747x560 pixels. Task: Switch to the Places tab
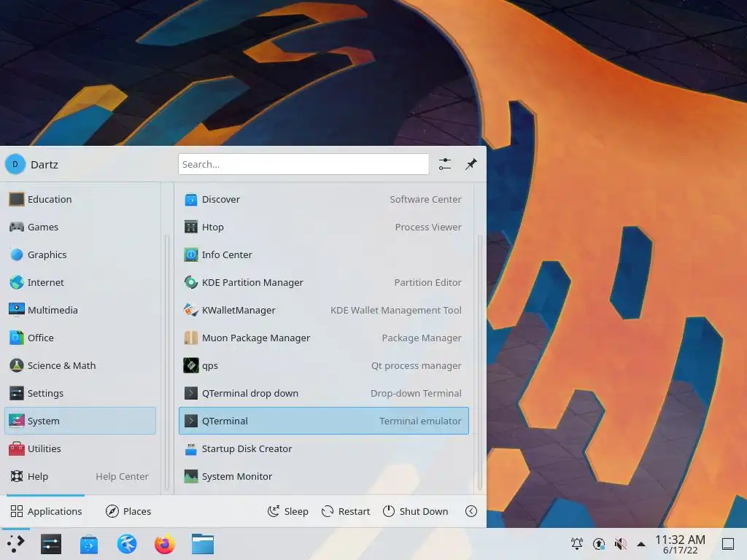click(x=128, y=511)
